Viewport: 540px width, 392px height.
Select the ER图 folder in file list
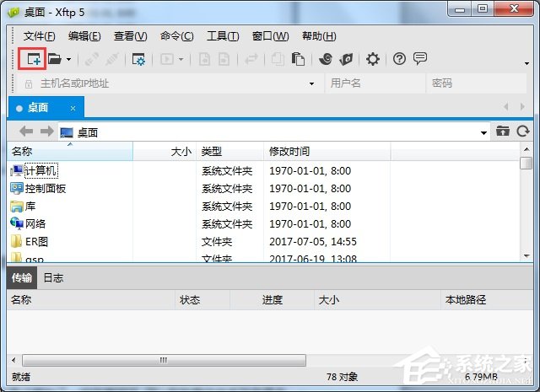click(x=38, y=242)
